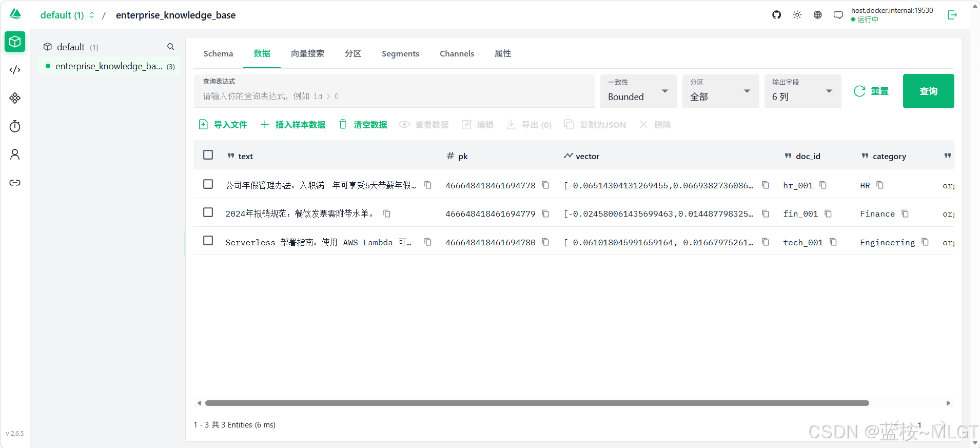Click the category column header
Image resolution: width=980 pixels, height=448 pixels.
(884, 156)
